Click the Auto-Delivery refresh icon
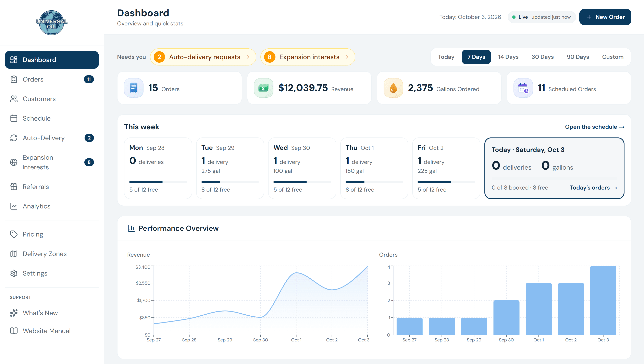The width and height of the screenshot is (644, 364). click(14, 138)
